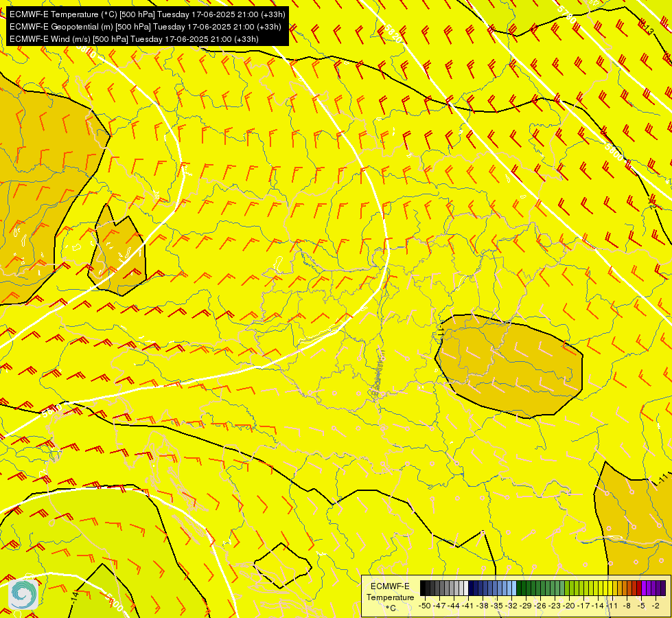The image size is (672, 618).
Task: Click the -32 value on the legend scale
Action: [511, 606]
